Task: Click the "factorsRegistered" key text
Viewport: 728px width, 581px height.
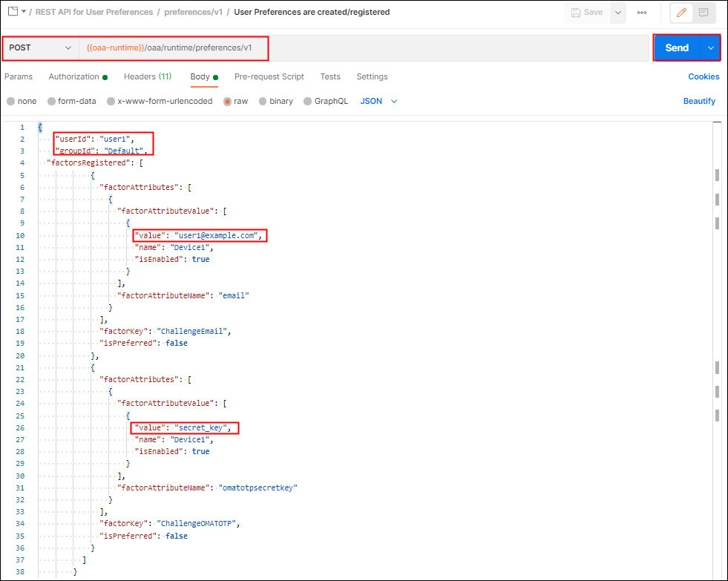Action: point(88,163)
